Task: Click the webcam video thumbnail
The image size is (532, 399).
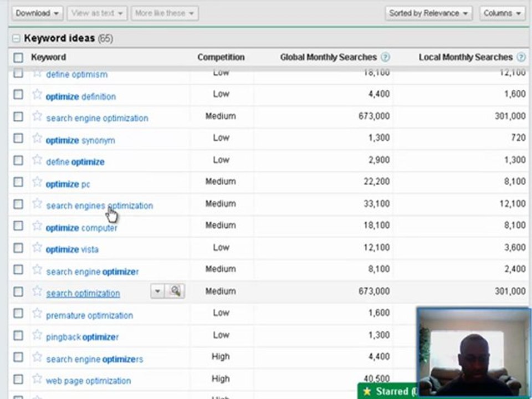Action: point(474,353)
